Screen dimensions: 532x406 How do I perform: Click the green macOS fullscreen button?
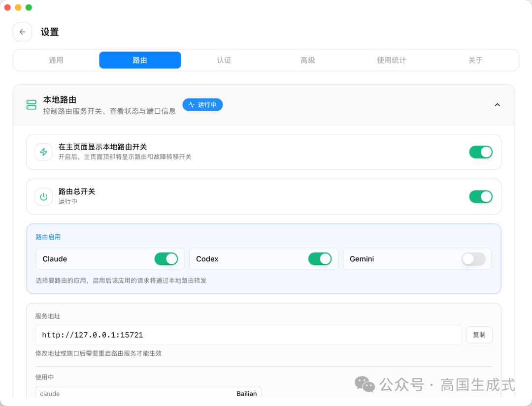pyautogui.click(x=29, y=7)
